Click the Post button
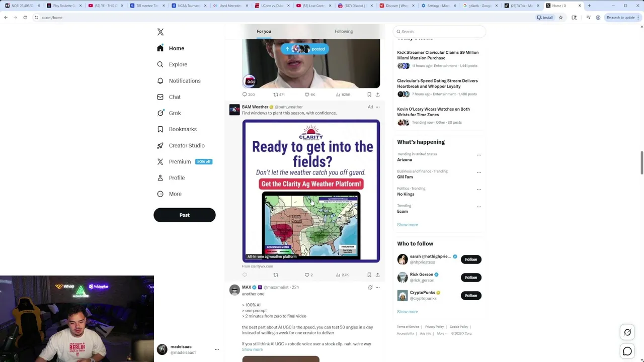644x362 pixels. coord(185,215)
